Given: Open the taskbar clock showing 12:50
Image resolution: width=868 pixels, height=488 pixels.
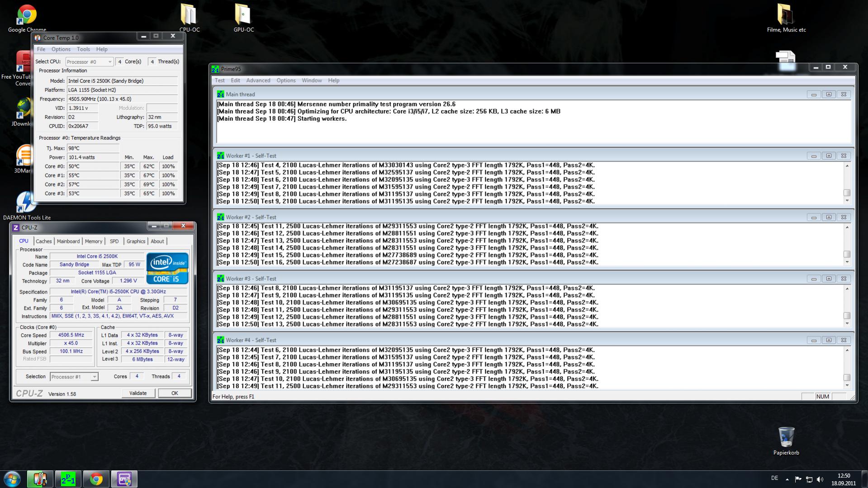Looking at the screenshot, I should (844, 479).
